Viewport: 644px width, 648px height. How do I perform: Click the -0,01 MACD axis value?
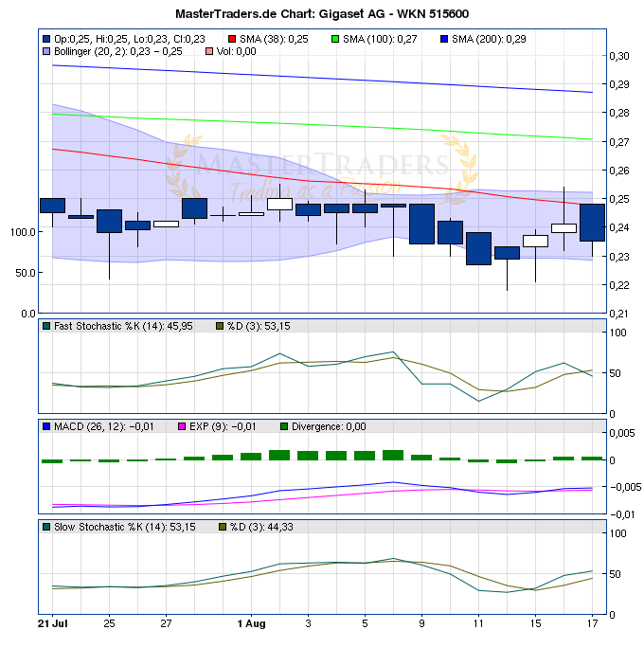[623, 514]
